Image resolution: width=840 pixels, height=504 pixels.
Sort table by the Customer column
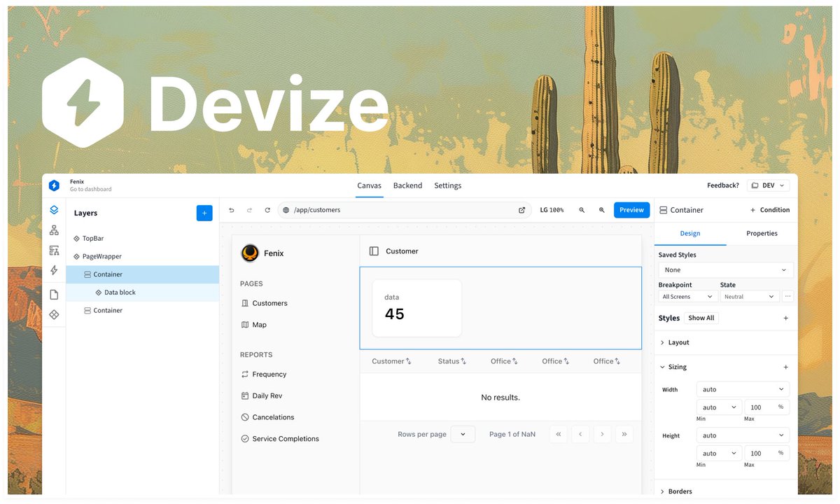[x=391, y=361]
